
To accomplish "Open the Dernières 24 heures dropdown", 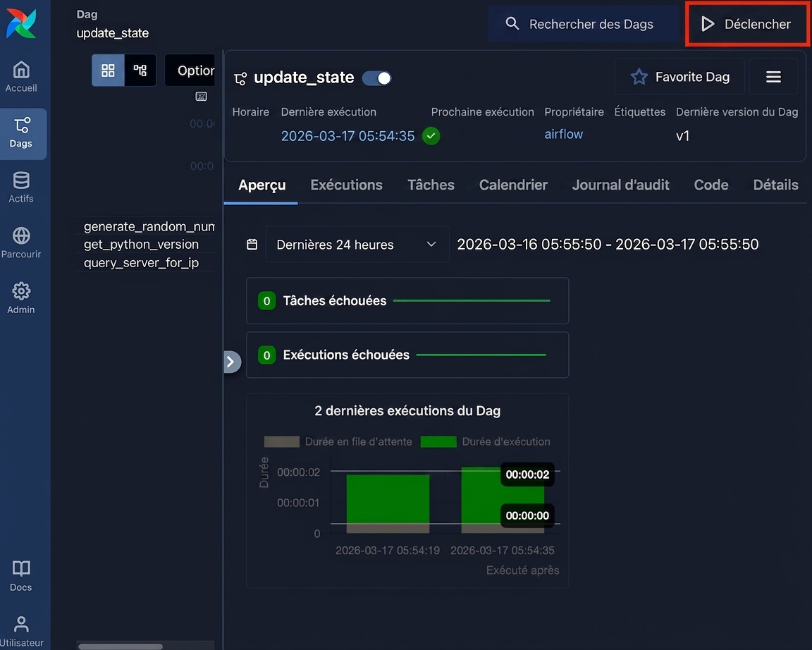I will click(357, 245).
